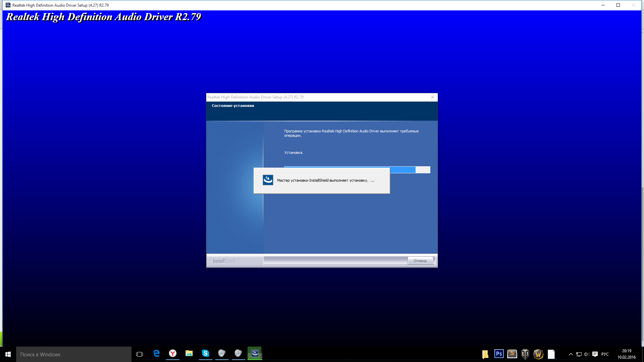This screenshot has width=644, height=362.
Task: Open the blank document icon in taskbar
Action: 551,354
